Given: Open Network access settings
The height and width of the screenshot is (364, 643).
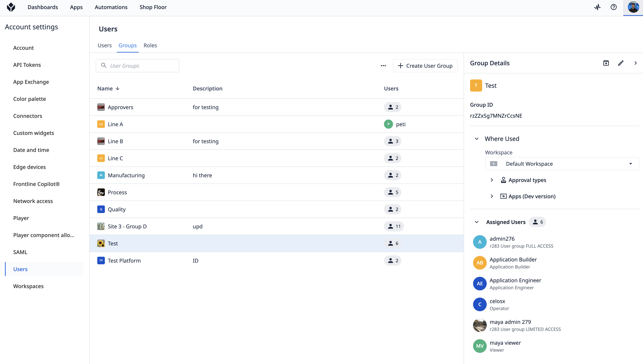Looking at the screenshot, I should tap(33, 201).
